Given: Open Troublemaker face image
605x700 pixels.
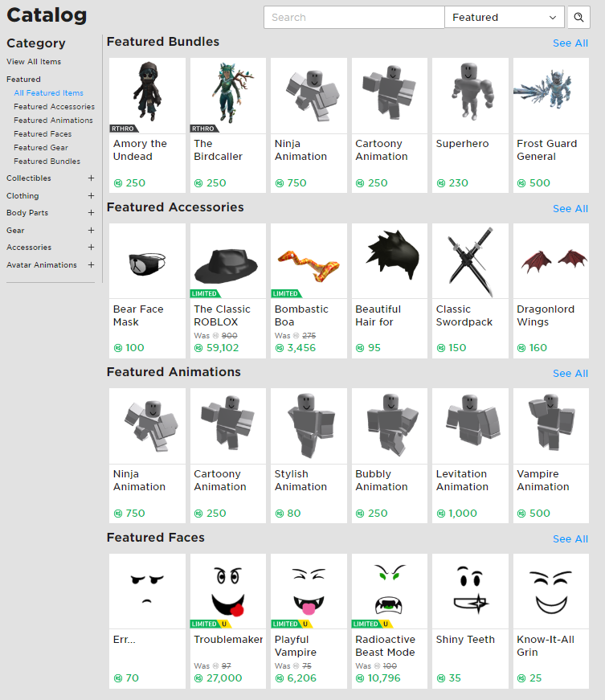Looking at the screenshot, I should [x=228, y=591].
